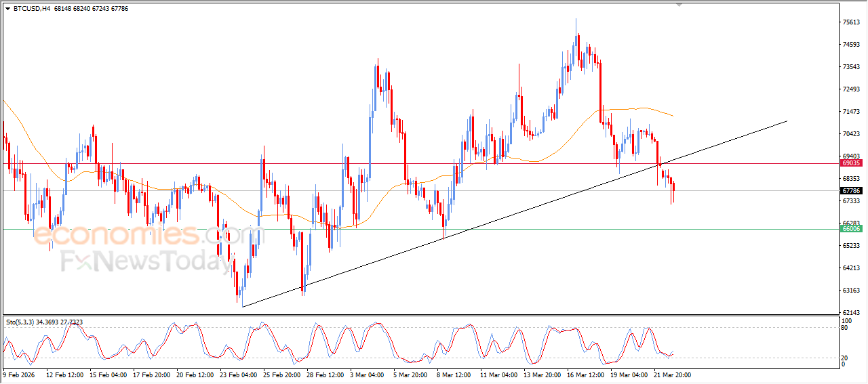
Task: Click the 71473 price axis value
Action: pyautogui.click(x=851, y=112)
